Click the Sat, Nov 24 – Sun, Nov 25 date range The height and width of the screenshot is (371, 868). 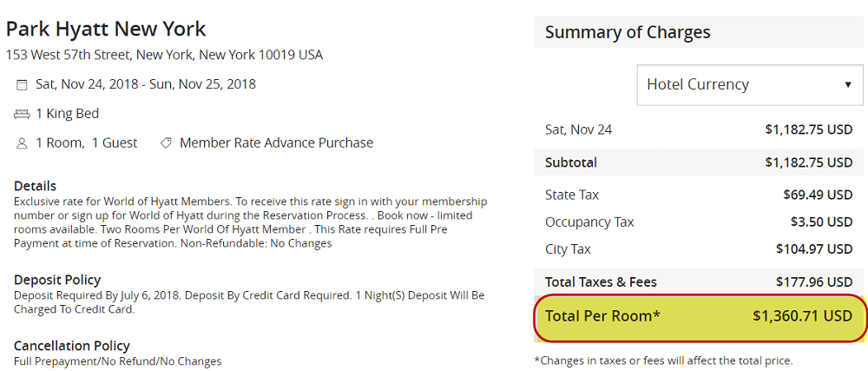click(146, 85)
